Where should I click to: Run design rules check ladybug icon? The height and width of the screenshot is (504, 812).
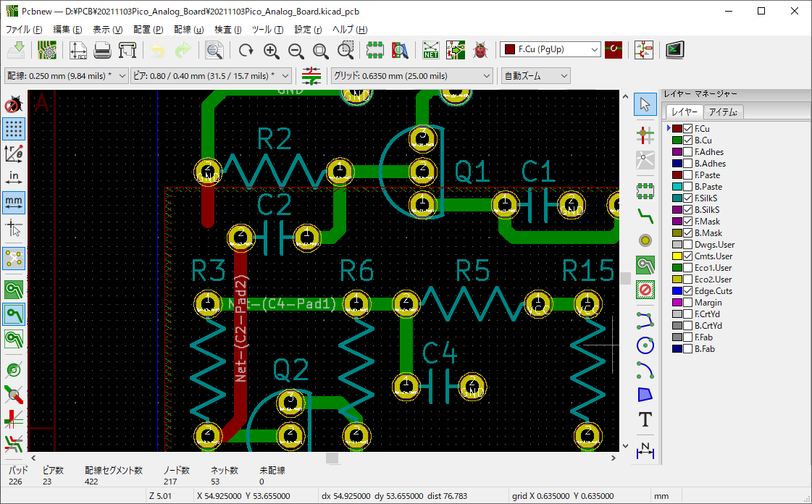[x=480, y=50]
